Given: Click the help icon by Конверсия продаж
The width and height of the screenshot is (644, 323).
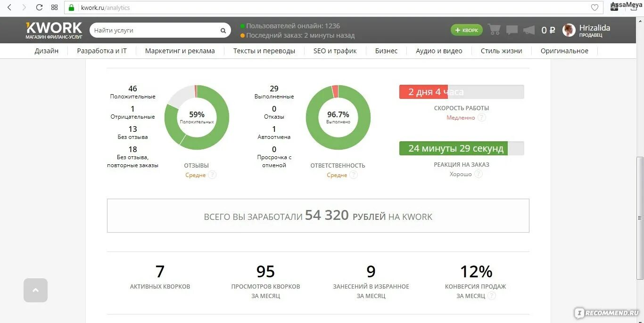Looking at the screenshot, I should coord(492,296).
